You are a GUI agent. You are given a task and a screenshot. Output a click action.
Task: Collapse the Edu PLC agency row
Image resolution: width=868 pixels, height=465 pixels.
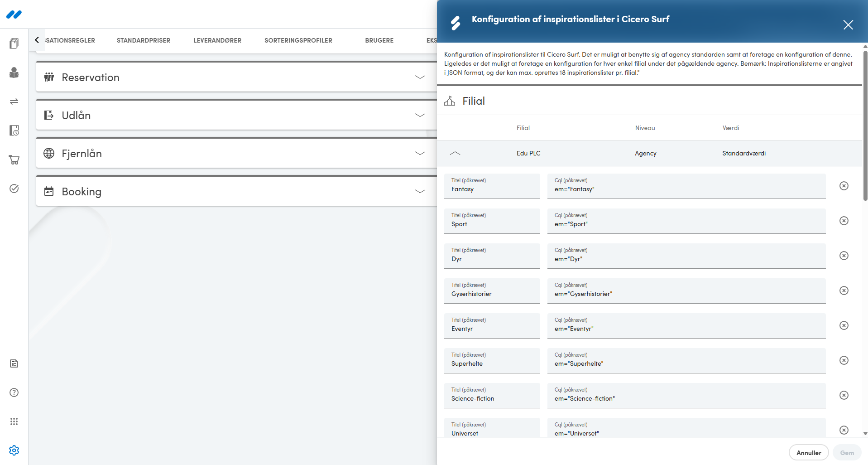(x=455, y=153)
